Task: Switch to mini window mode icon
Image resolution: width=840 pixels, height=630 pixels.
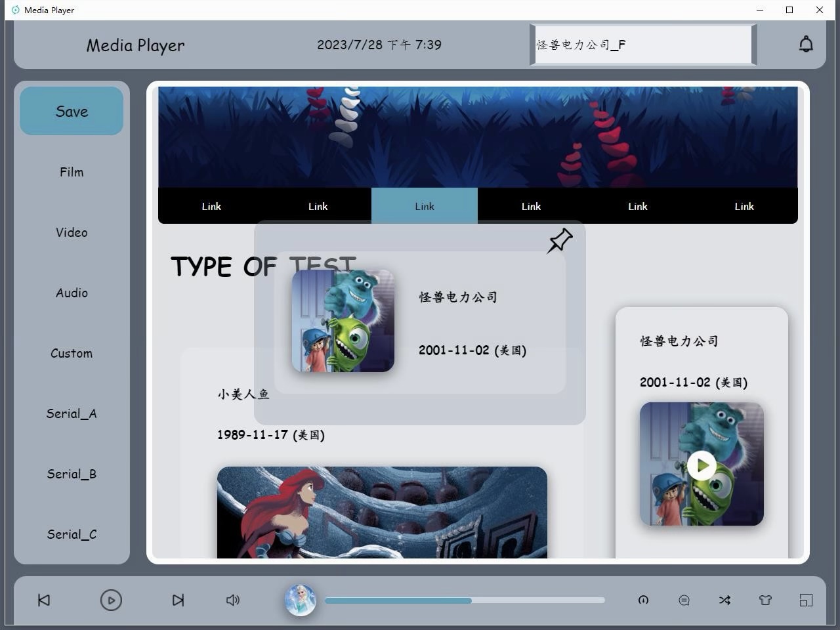Action: coord(806,600)
